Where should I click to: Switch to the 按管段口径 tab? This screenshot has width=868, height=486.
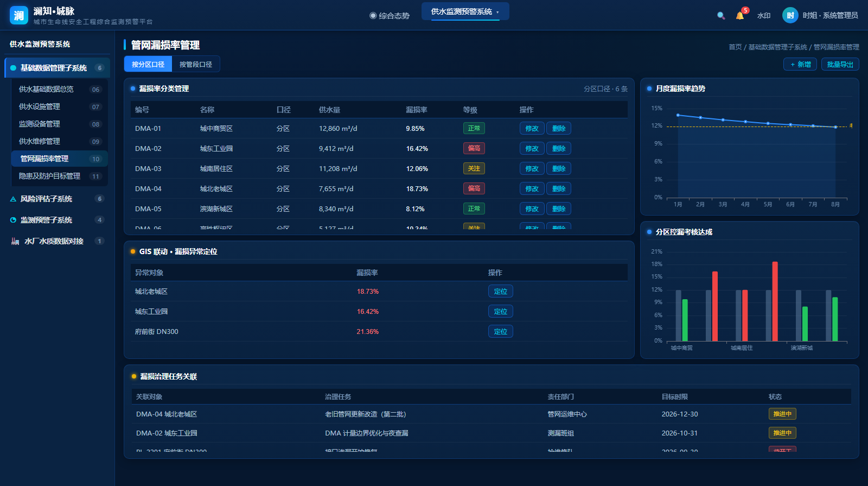(x=196, y=64)
